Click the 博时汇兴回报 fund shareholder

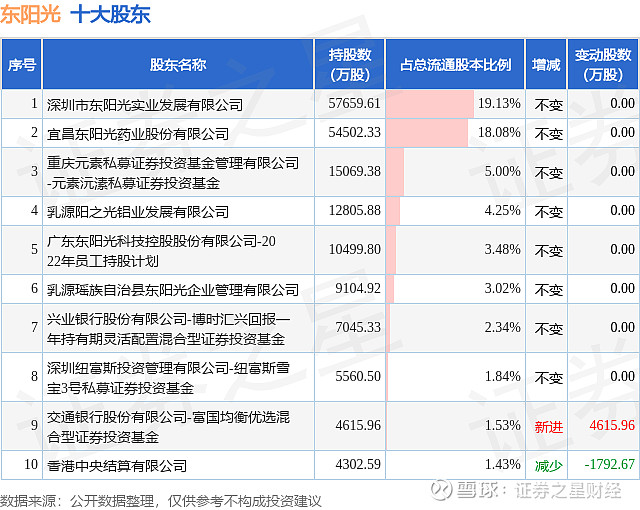[168, 329]
